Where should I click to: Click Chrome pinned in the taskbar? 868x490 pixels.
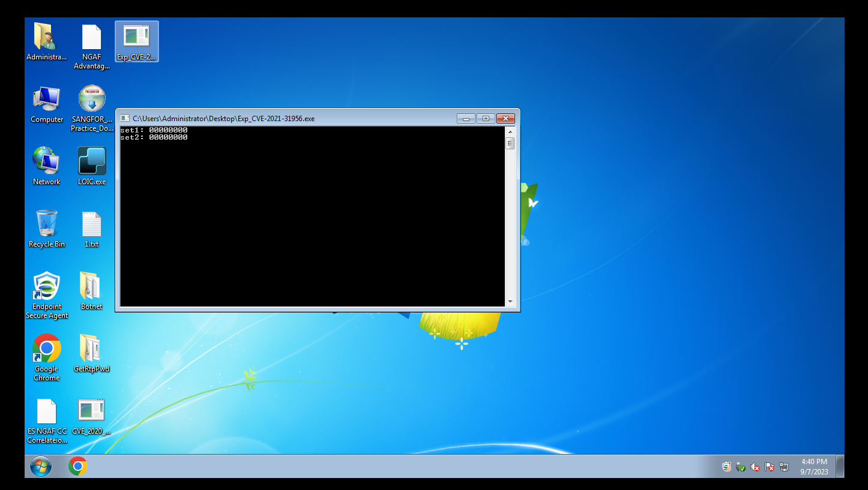click(77, 467)
